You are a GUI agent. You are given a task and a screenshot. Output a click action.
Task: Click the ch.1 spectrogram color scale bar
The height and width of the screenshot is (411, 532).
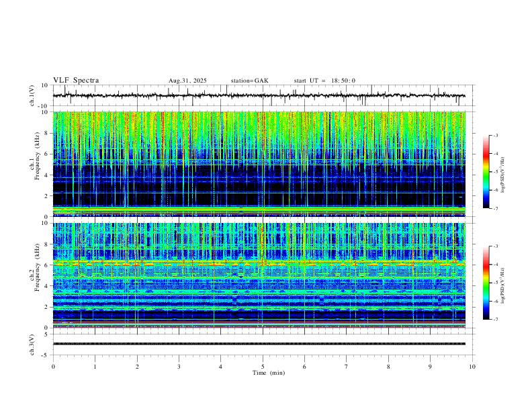[486, 172]
